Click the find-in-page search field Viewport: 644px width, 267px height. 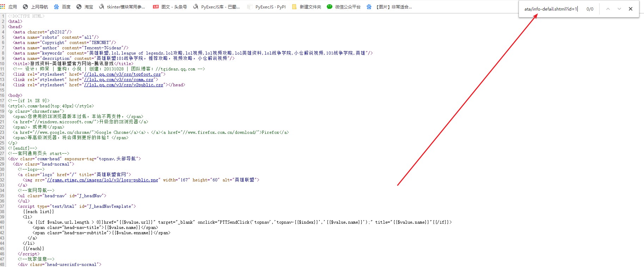[x=551, y=9]
